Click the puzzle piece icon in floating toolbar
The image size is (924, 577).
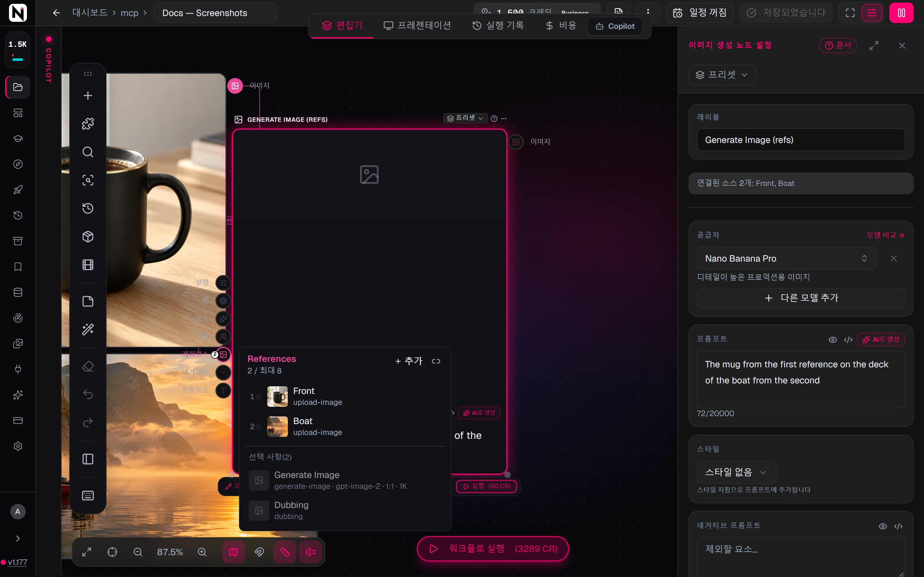pyautogui.click(x=88, y=124)
